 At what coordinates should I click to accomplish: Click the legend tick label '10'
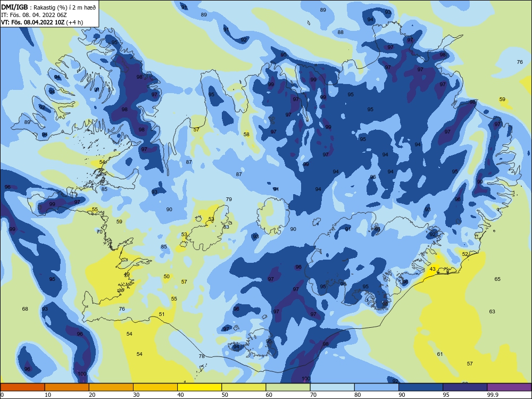coord(48,395)
